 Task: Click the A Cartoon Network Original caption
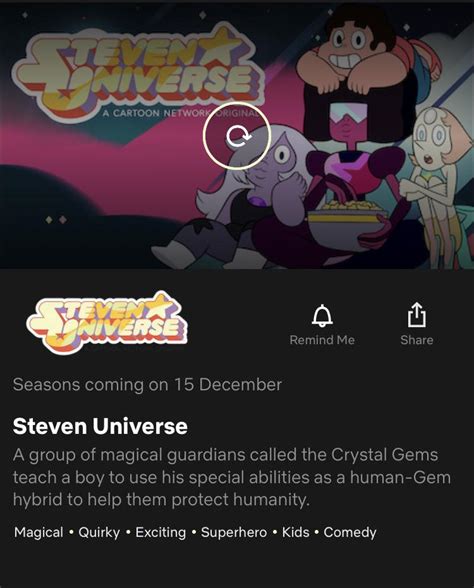pyautogui.click(x=181, y=113)
